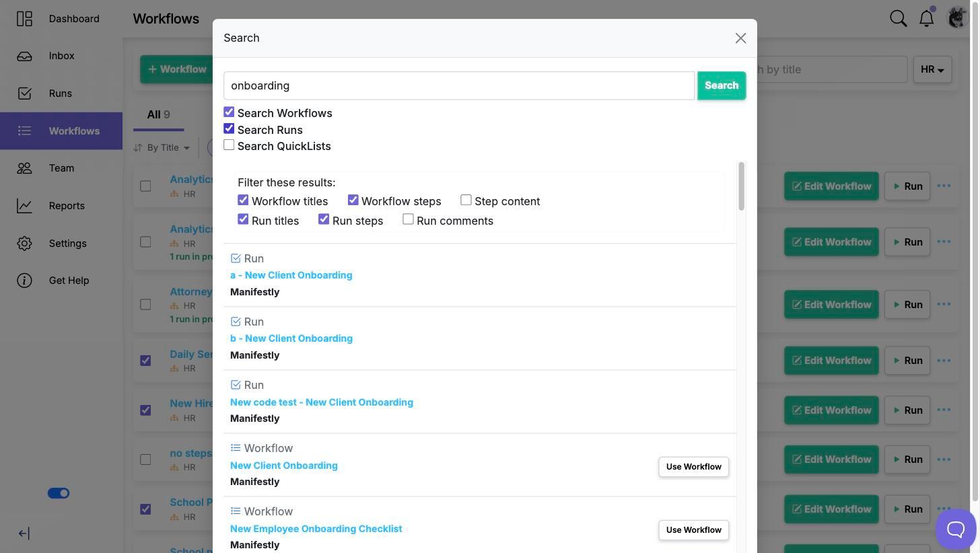Use the New Employee Onboarding Checklist workflow
Screen dimensions: 980x553
coord(693,530)
